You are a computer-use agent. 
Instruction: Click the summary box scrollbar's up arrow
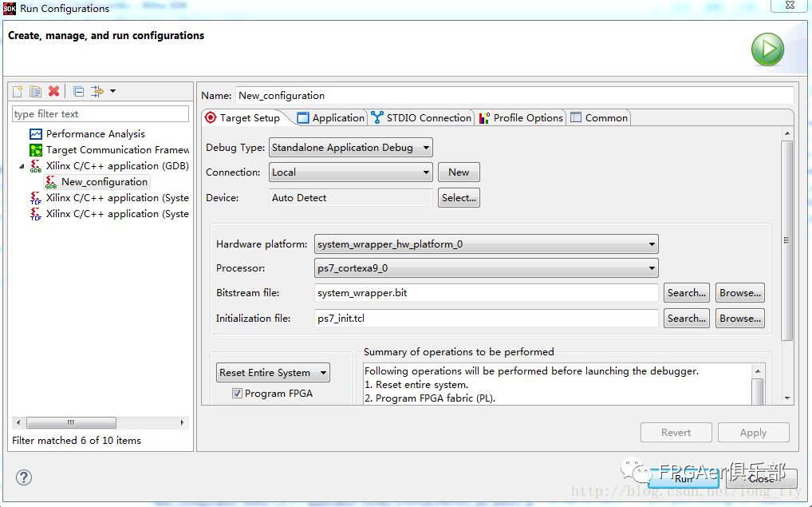758,371
